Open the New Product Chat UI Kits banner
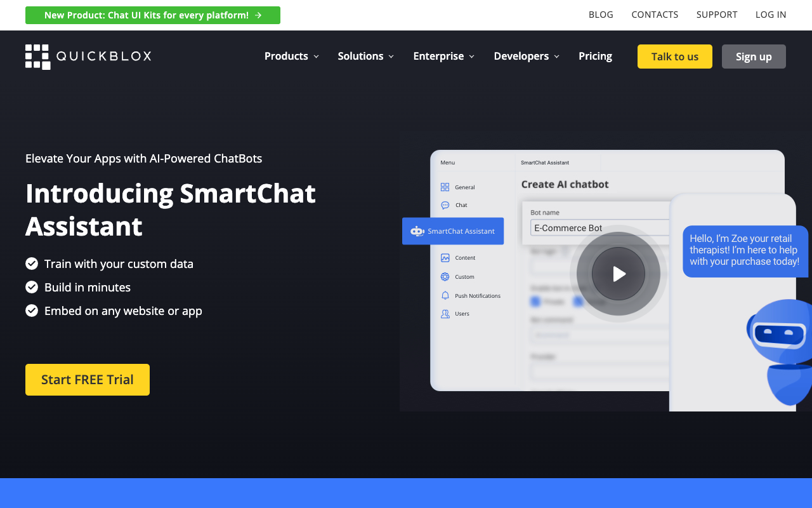This screenshot has height=508, width=812. (153, 15)
